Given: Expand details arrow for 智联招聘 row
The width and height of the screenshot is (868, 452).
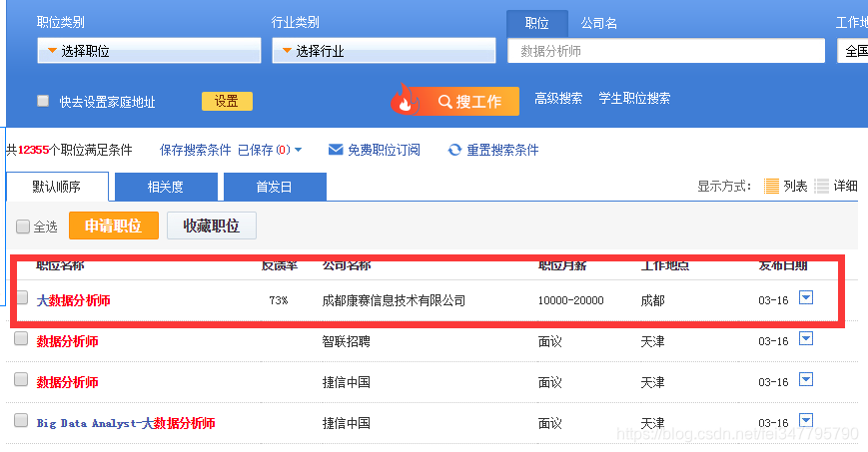Looking at the screenshot, I should point(806,338).
